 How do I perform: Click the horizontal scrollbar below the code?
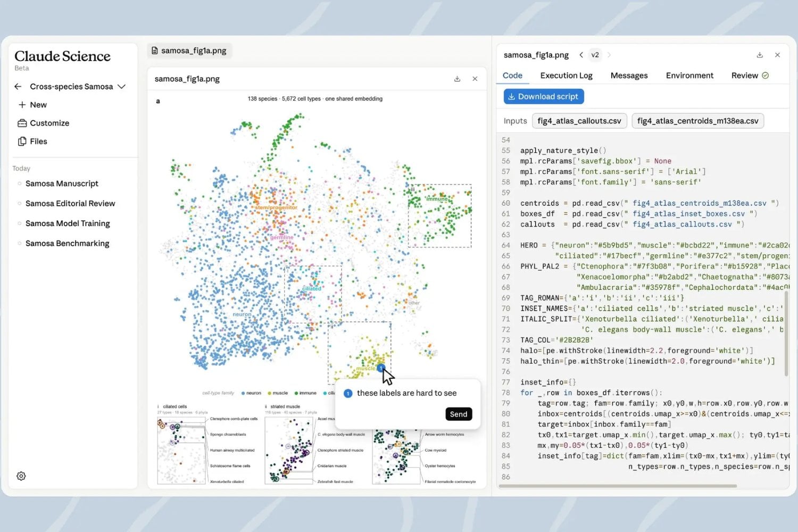click(619, 486)
